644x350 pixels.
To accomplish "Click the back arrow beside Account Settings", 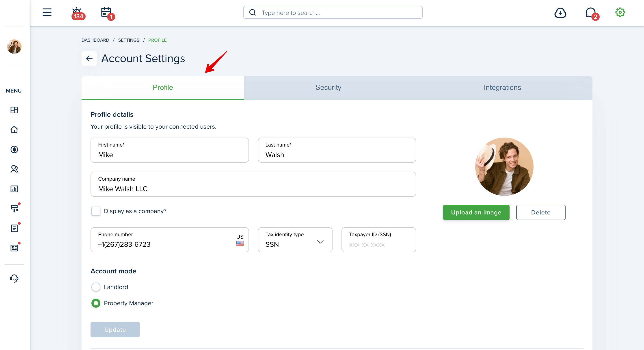I will [89, 58].
